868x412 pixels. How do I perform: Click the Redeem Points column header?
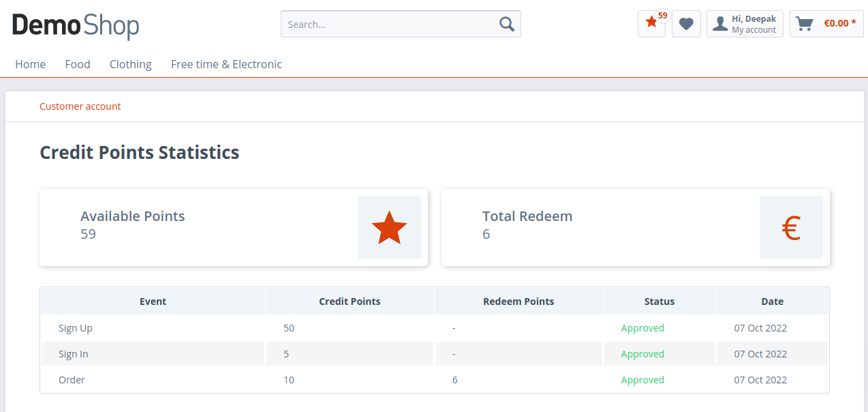tap(518, 301)
